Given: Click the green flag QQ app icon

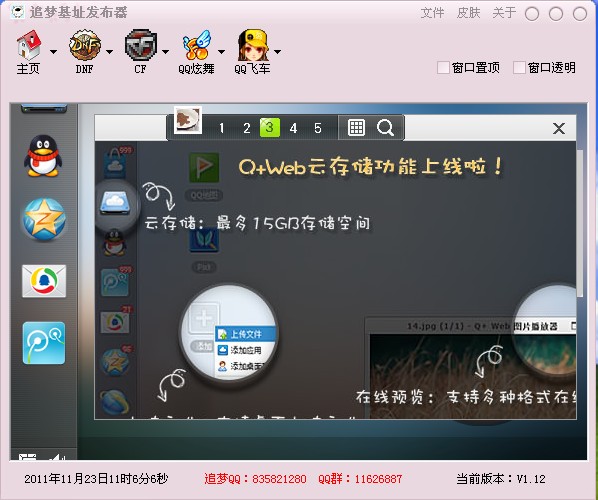Looking at the screenshot, I should pyautogui.click(x=204, y=167).
